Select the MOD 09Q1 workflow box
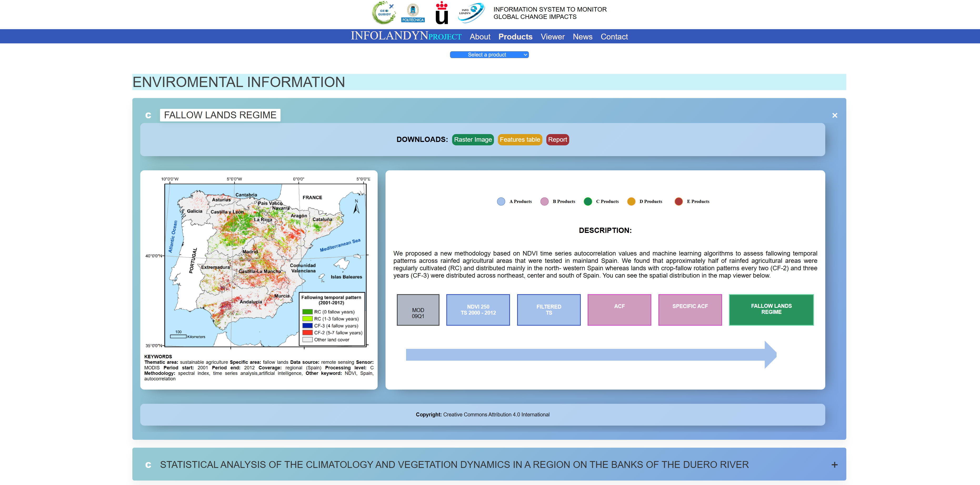This screenshot has width=980, height=485. click(x=418, y=310)
